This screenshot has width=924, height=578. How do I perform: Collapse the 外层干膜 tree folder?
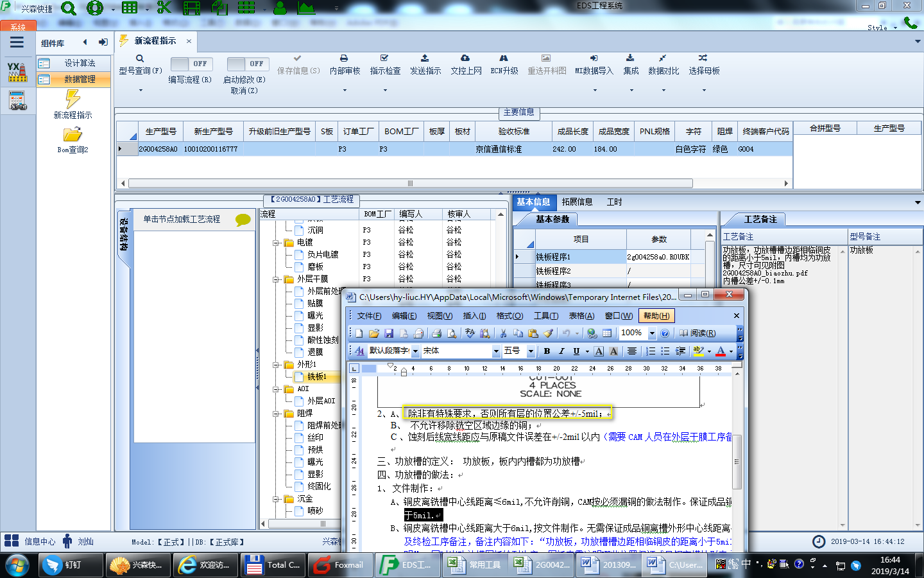pos(276,279)
